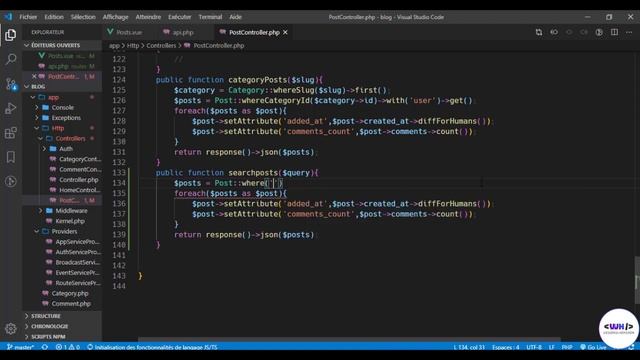Open Kernel.php in explorer
The height and width of the screenshot is (360, 640).
[x=70, y=221]
